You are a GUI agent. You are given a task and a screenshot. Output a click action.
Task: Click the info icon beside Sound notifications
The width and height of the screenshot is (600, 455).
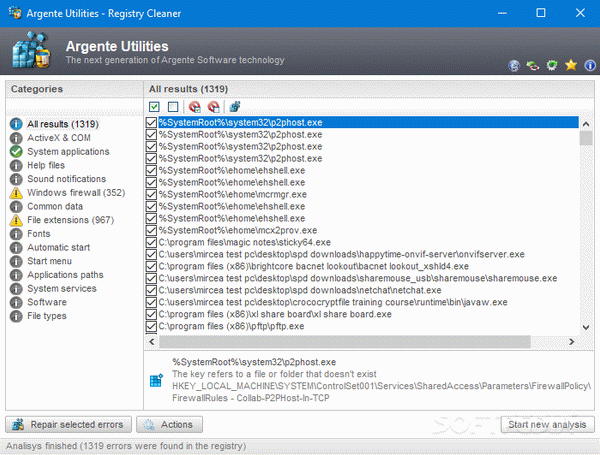pyautogui.click(x=16, y=179)
